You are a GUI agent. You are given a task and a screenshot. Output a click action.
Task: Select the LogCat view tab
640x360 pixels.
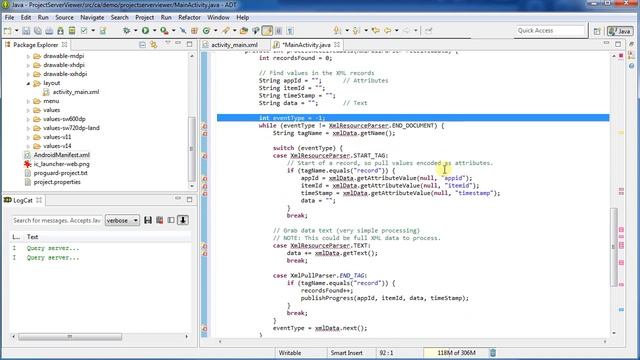point(22,200)
